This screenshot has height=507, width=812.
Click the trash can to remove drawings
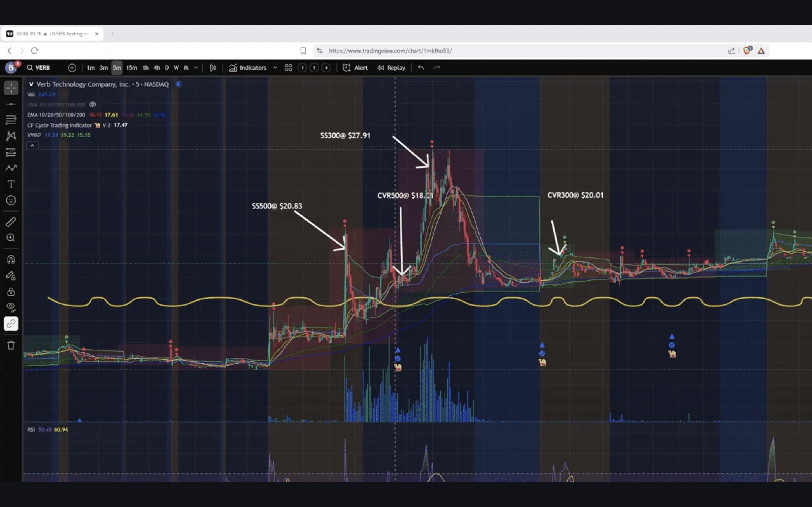pyautogui.click(x=11, y=345)
